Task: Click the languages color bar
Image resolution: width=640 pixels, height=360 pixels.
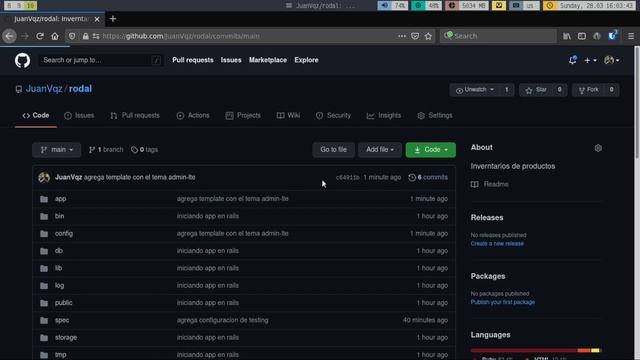Action: [x=536, y=350]
